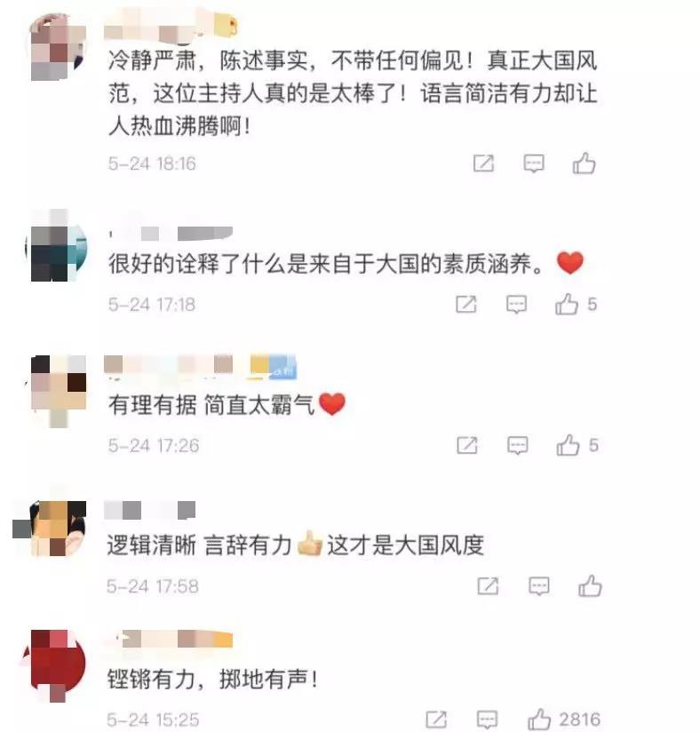Open username above 有理有据 comment
Image resolution: width=700 pixels, height=732 pixels.
(x=200, y=366)
